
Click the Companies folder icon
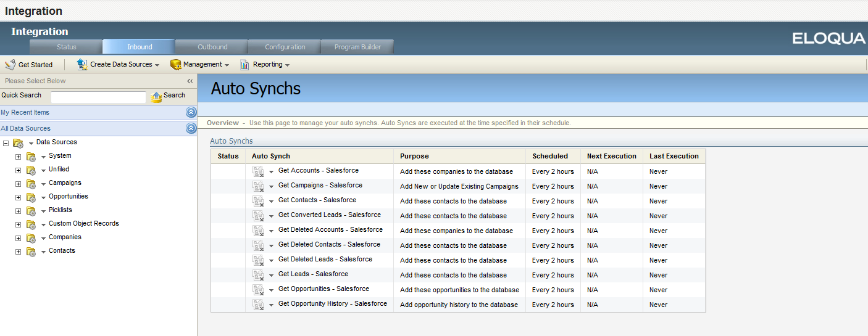tap(31, 238)
